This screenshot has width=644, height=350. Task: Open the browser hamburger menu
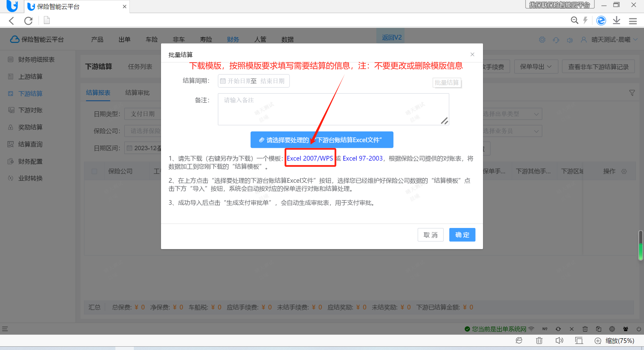[x=633, y=21]
